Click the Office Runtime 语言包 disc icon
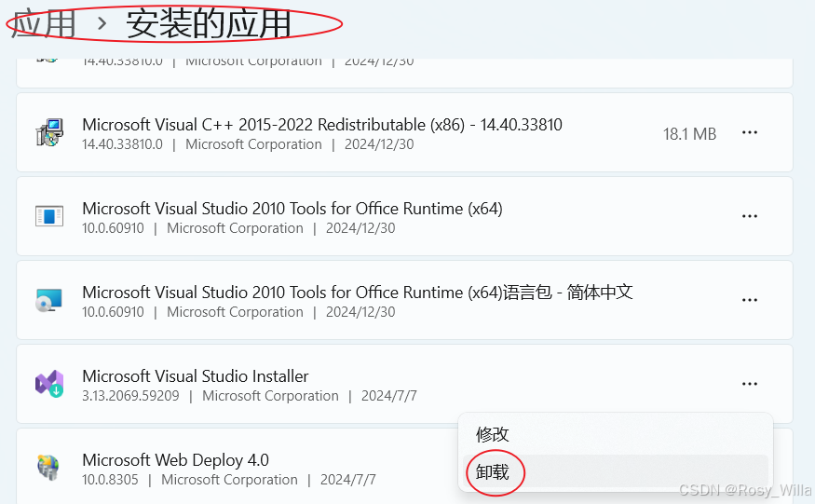 [48, 300]
